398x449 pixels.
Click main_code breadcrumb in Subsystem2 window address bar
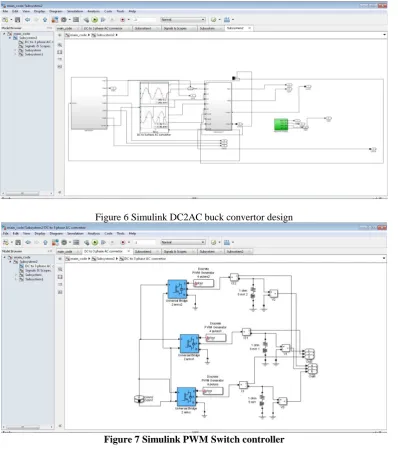[x=77, y=35]
